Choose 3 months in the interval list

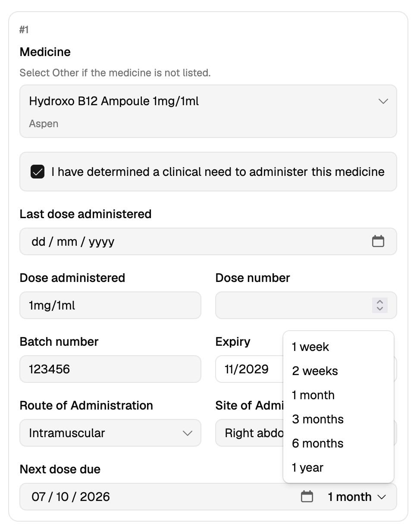point(339,419)
